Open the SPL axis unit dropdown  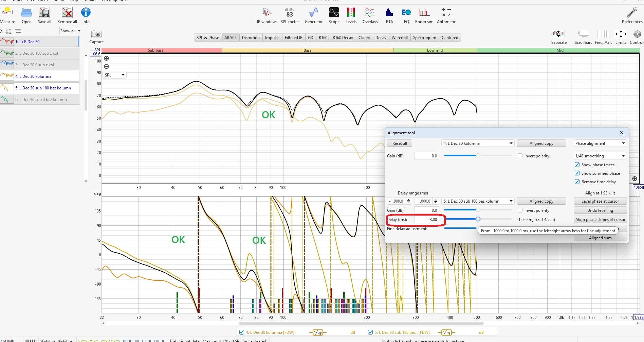(x=114, y=75)
